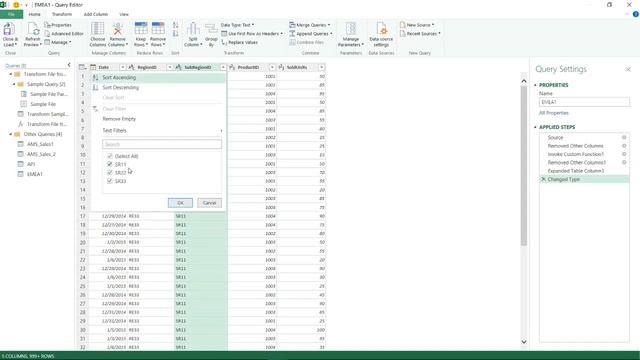
Task: Open the New Source dropdown
Action: pos(417,25)
